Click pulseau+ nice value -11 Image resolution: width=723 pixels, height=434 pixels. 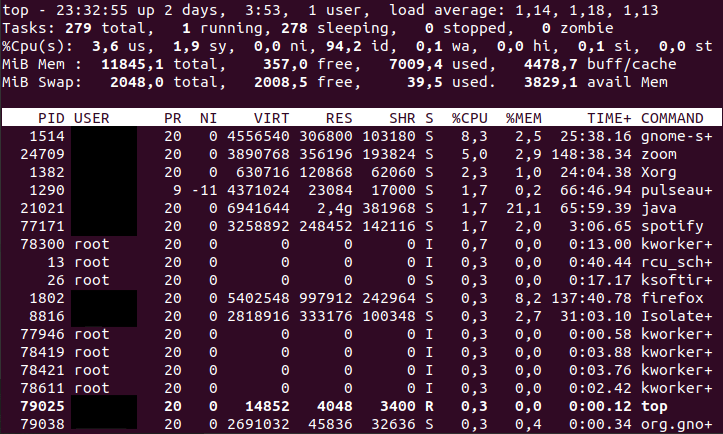pos(204,190)
